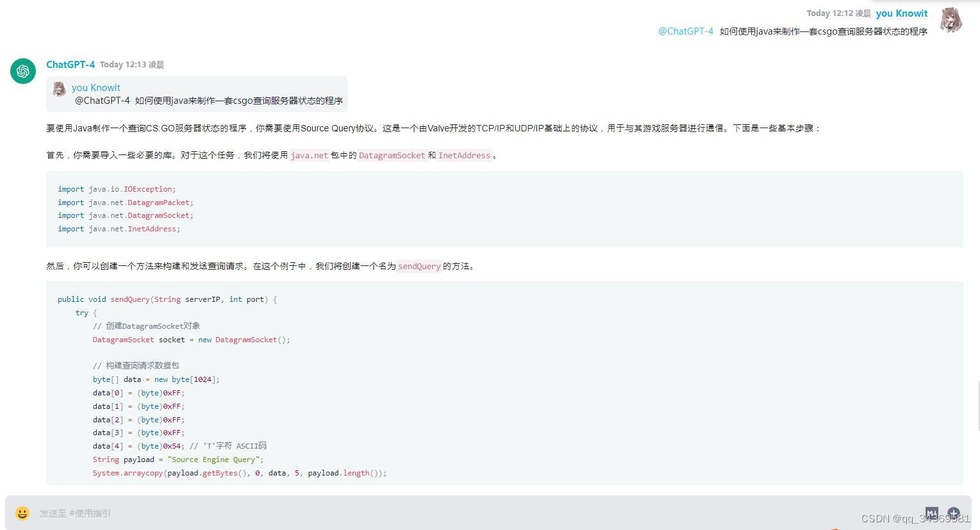Click the line import java.io.IOException
The image size is (980, 530).
click(x=117, y=189)
